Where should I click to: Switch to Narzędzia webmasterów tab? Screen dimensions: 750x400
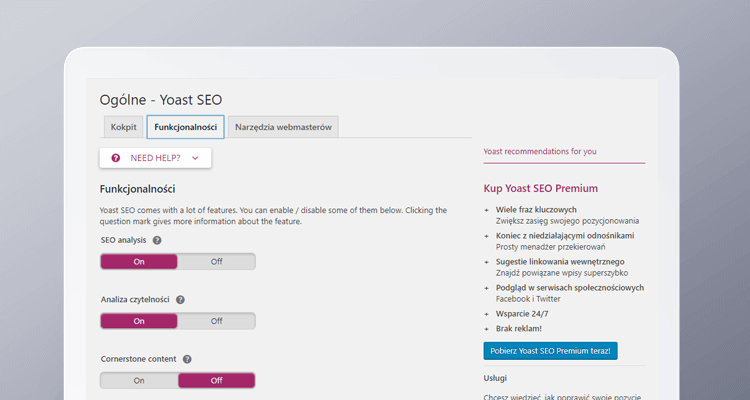(283, 127)
